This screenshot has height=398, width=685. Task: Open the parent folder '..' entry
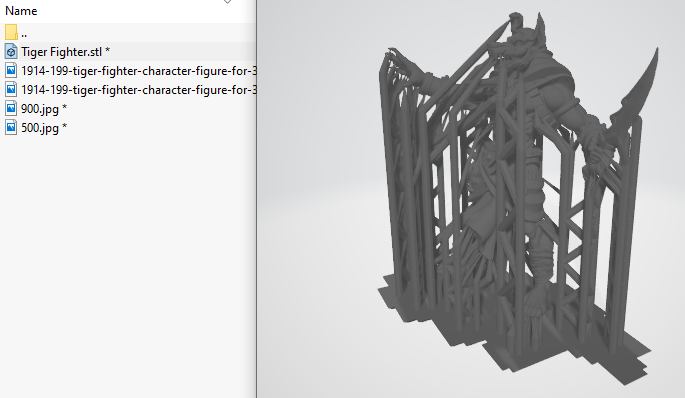pyautogui.click(x=128, y=33)
